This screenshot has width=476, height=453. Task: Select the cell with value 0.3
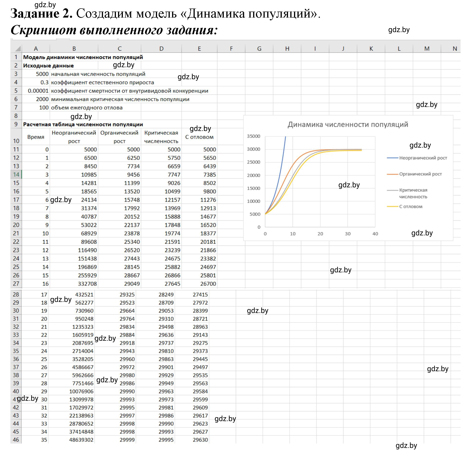(36, 82)
